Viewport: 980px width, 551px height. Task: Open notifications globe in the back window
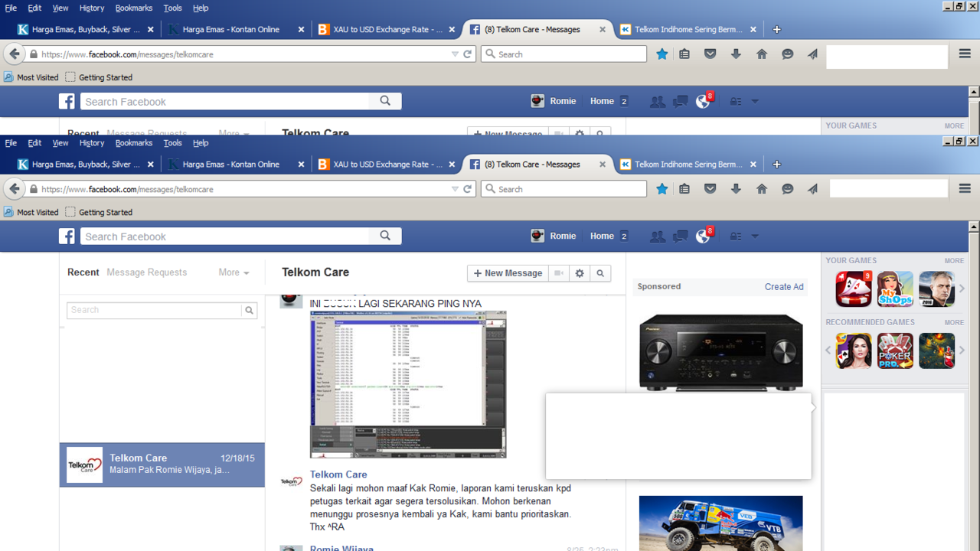(x=702, y=102)
